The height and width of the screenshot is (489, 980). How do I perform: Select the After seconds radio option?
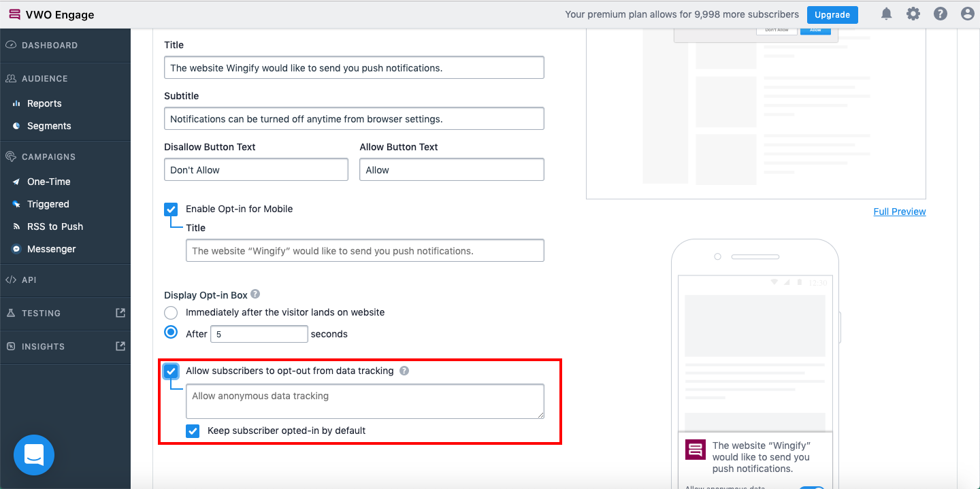(x=171, y=333)
